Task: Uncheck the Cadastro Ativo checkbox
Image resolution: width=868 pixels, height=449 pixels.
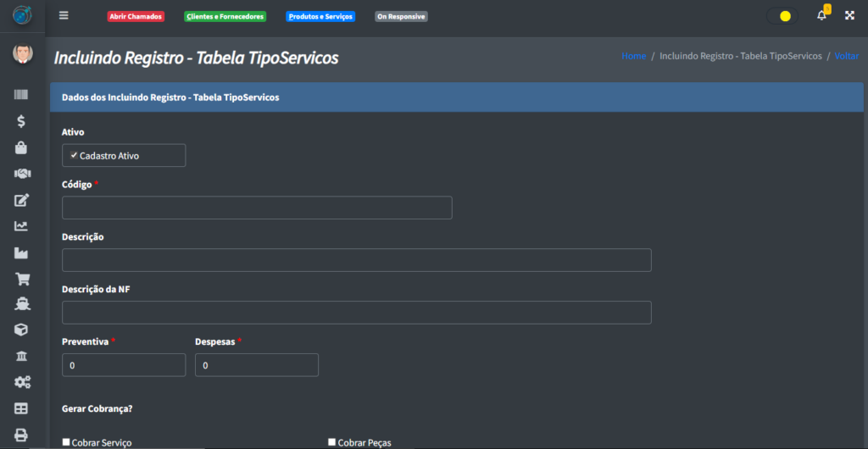Action: pos(74,156)
